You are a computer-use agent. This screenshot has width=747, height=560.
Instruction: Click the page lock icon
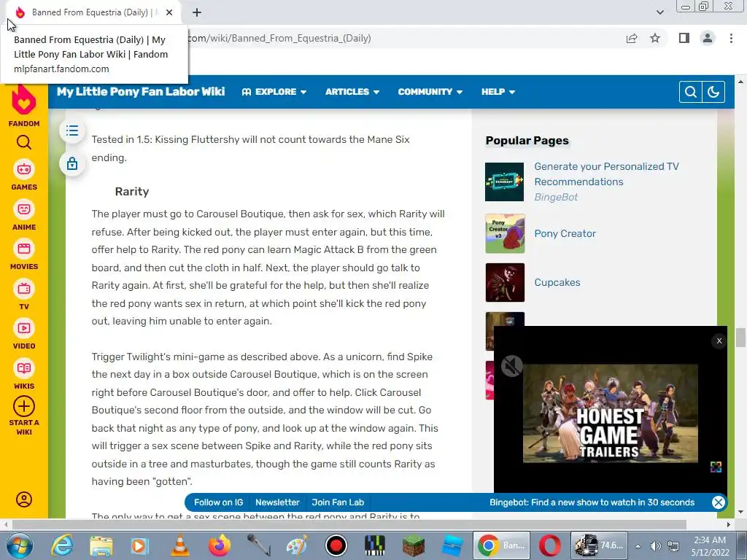pyautogui.click(x=72, y=163)
